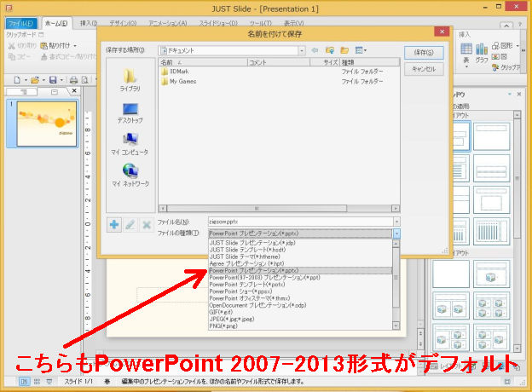
Task: Select slide 1 thumbnail in the slide pane
Action: pos(47,124)
